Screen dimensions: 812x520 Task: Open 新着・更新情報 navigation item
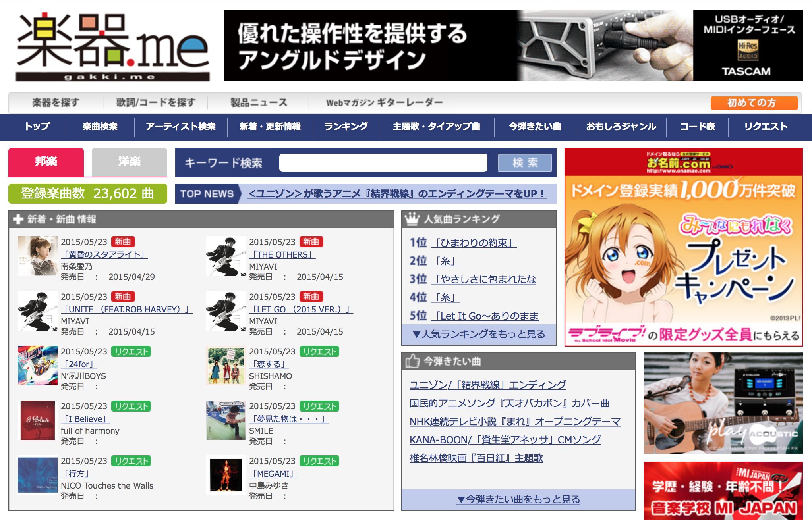270,127
